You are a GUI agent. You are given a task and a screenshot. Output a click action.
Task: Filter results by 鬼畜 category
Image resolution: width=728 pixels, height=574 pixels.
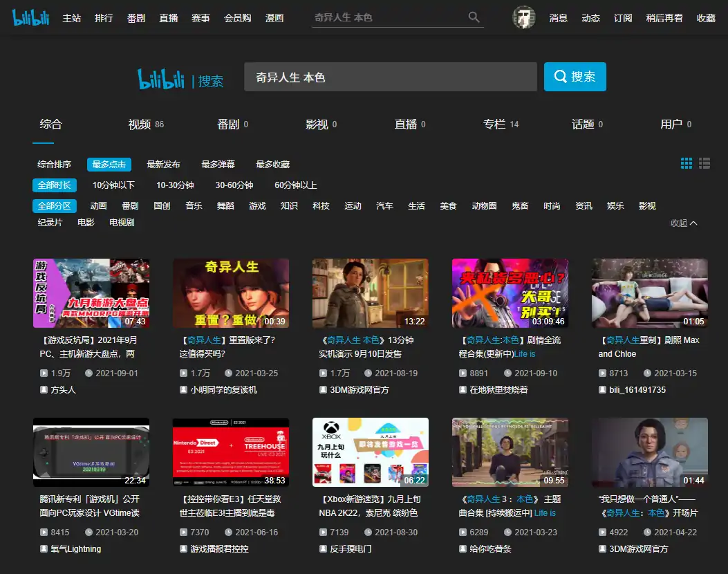click(520, 205)
